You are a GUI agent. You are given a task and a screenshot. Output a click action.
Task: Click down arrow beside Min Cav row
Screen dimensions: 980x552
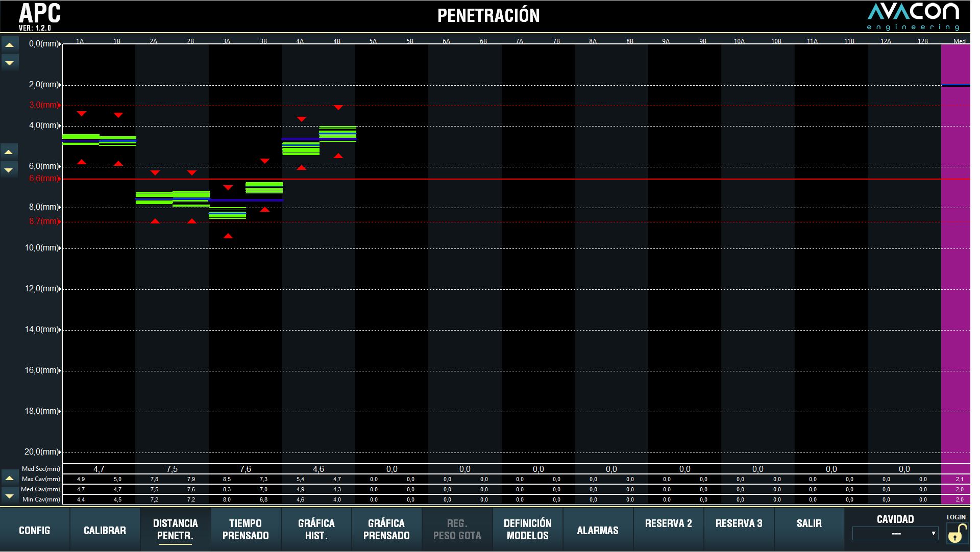click(10, 496)
